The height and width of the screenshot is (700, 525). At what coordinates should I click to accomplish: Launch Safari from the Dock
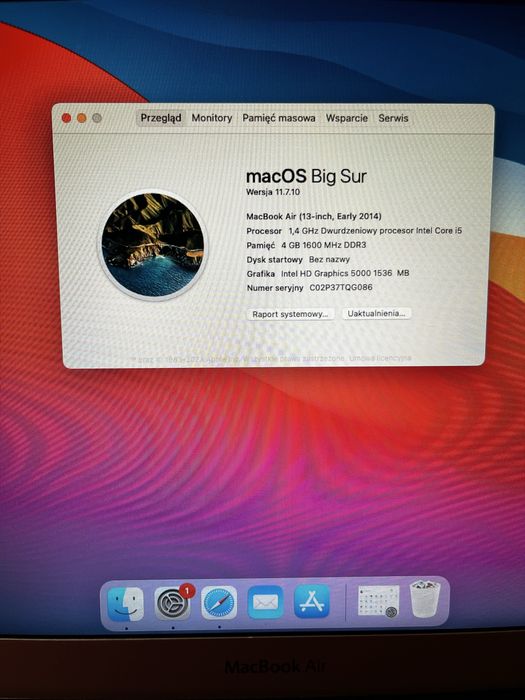click(219, 603)
